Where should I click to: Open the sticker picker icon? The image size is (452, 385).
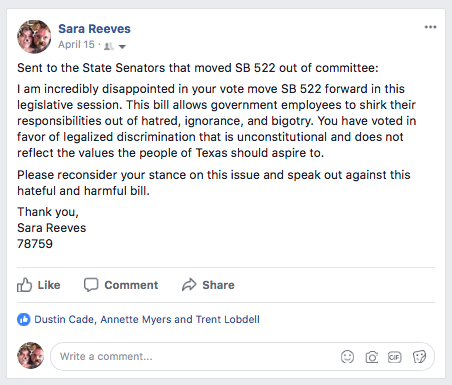click(x=419, y=357)
